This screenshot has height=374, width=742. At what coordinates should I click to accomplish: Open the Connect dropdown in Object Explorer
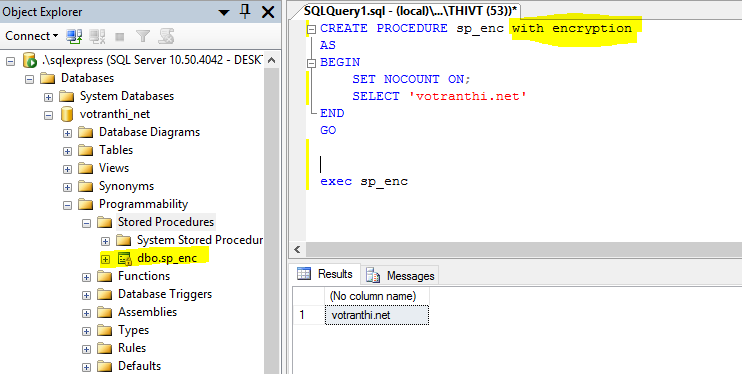(31, 36)
